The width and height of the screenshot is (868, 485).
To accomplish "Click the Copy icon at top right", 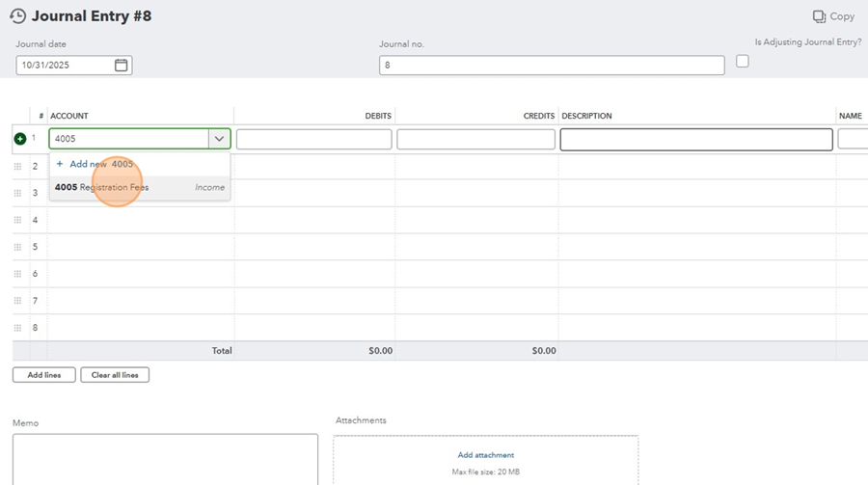I will point(819,16).
